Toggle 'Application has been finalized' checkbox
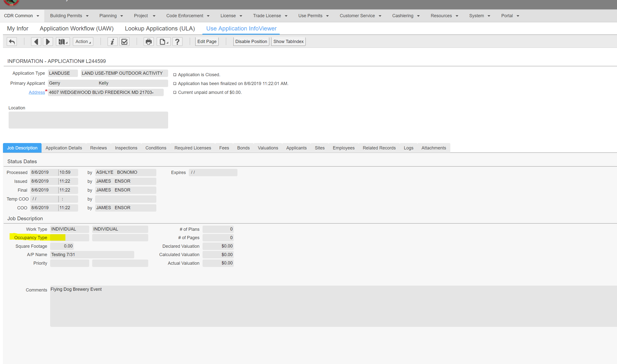The image size is (617, 364). [175, 84]
